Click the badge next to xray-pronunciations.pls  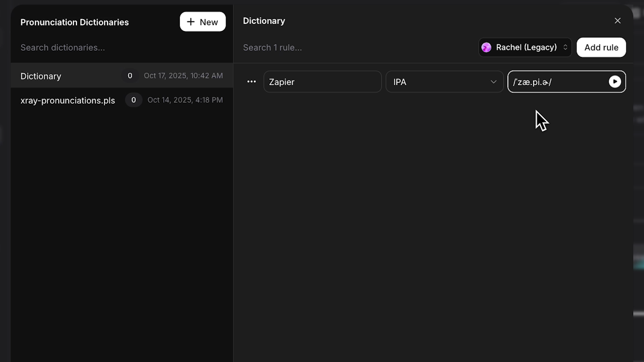tap(133, 100)
